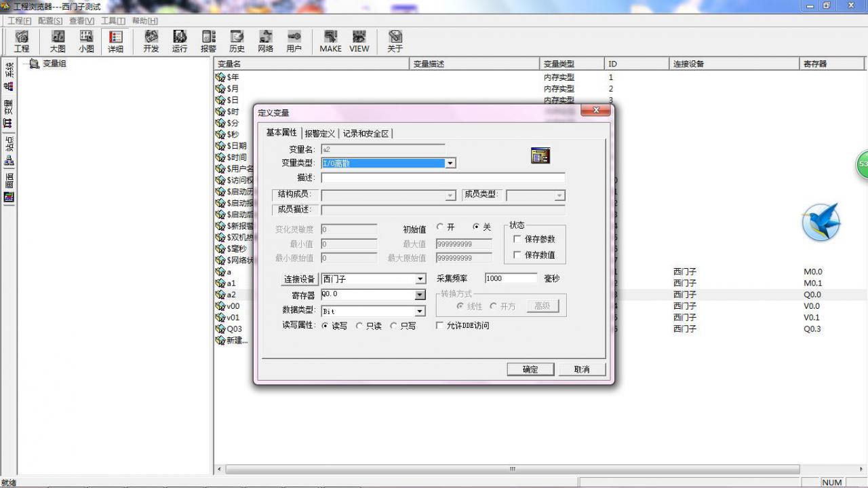Select 只写 write-only attribute
Screen dimensions: 868x488
(393, 326)
